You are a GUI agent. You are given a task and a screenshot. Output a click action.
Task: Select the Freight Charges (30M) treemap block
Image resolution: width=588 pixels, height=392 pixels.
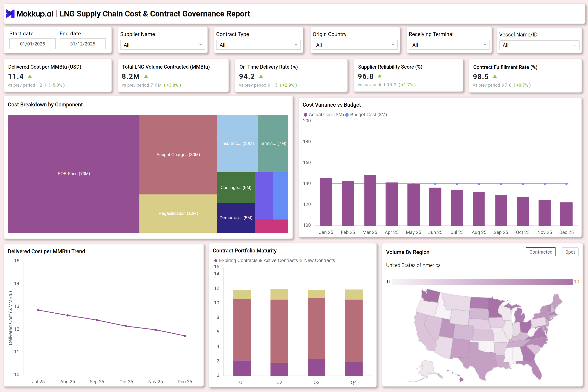click(178, 154)
